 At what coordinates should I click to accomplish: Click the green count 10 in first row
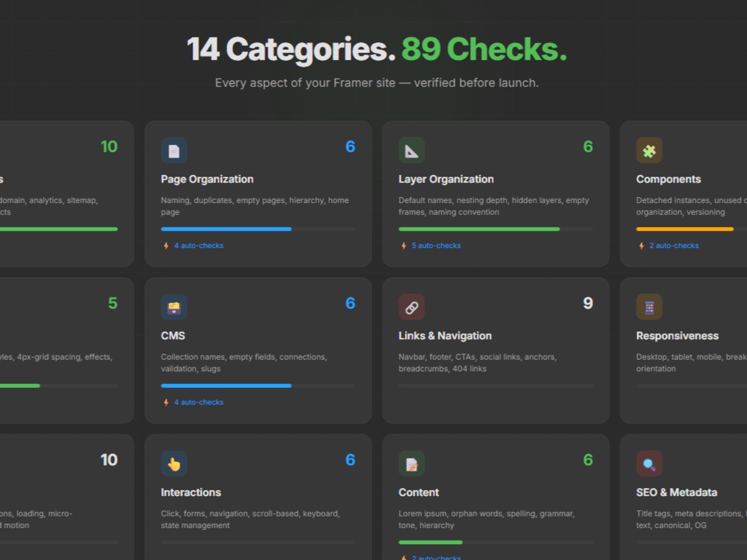(x=109, y=147)
